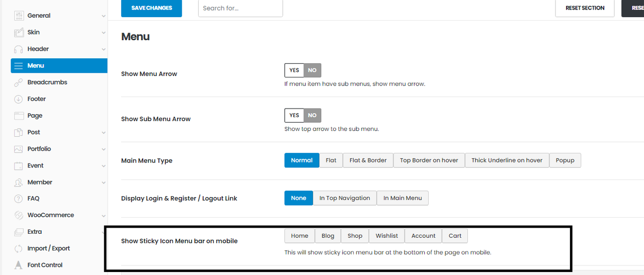
Task: Choose Top Border on hover type
Action: click(429, 160)
